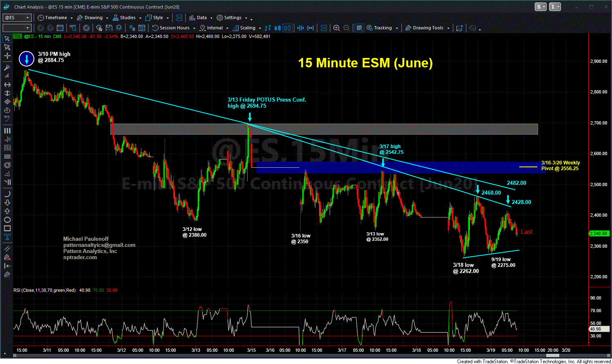Viewport: 612px width, 364px height.
Task: Select the rectangle drawing tool
Action: (7, 229)
